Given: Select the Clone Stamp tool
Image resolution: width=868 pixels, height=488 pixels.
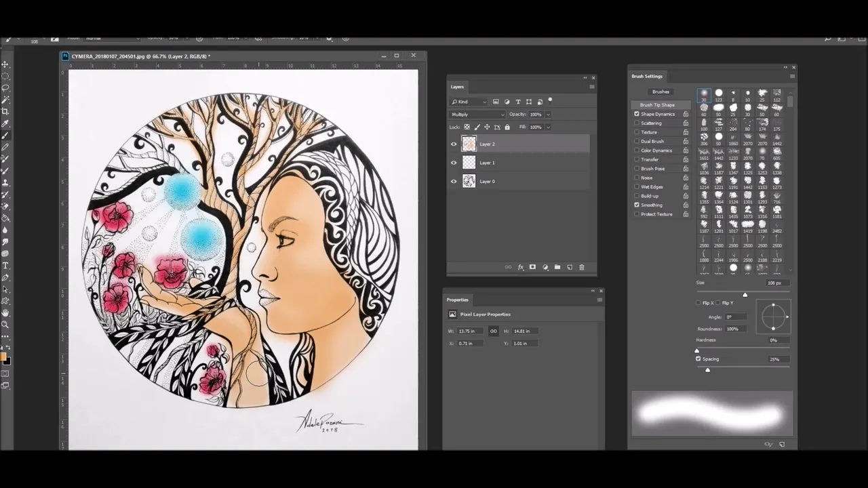Looking at the screenshot, I should pos(5,182).
